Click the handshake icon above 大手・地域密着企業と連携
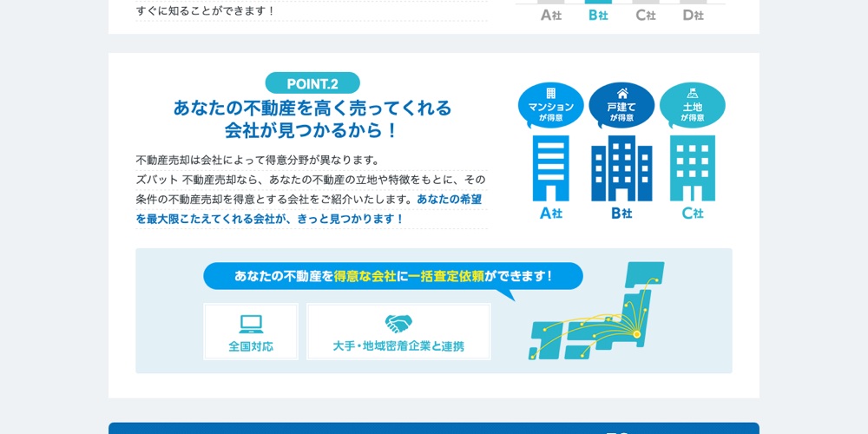The height and width of the screenshot is (434, 868). (398, 324)
